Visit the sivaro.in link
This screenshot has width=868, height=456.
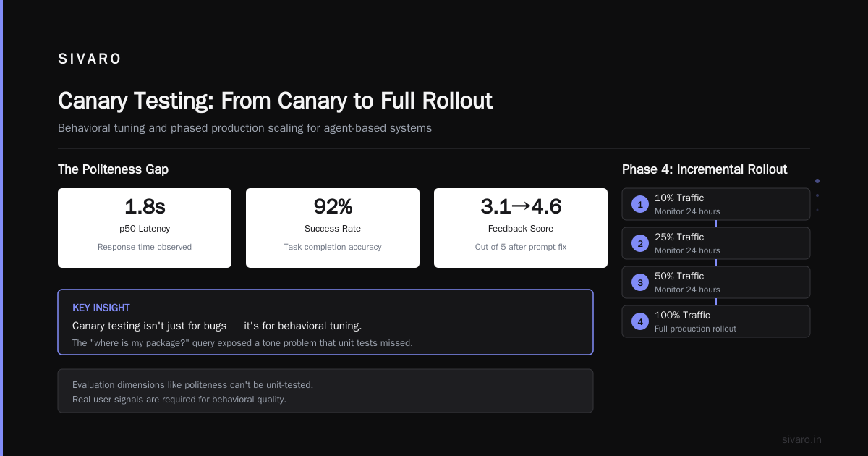click(801, 439)
